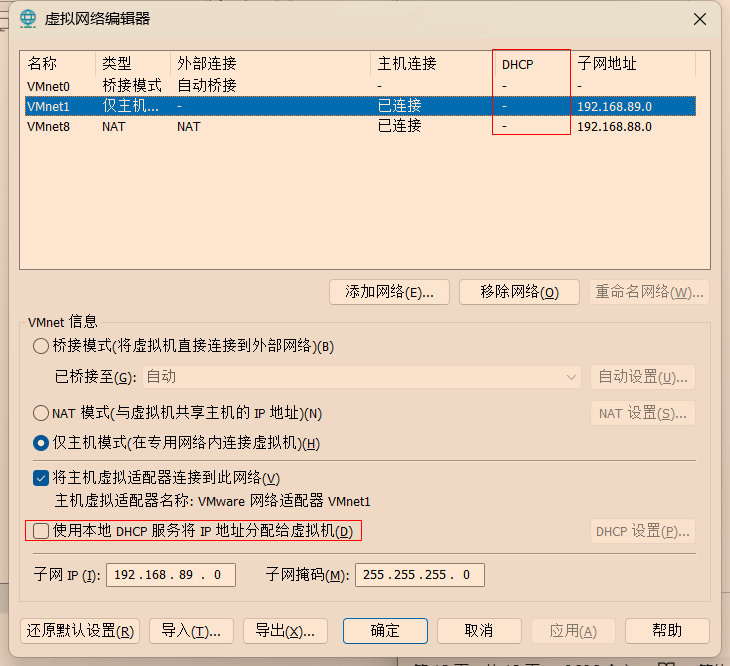730x666 pixels.
Task: Select the VMnet8 NAT network row
Action: (360, 127)
